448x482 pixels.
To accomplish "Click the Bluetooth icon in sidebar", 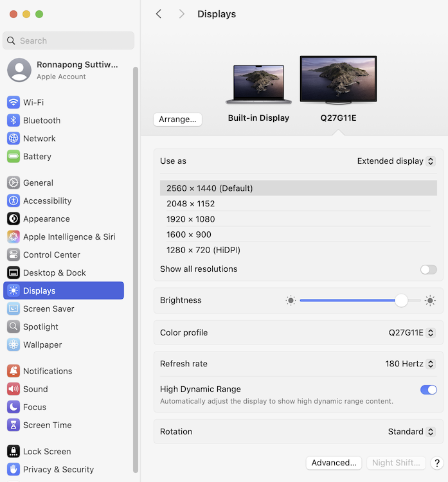I will click(x=13, y=121).
